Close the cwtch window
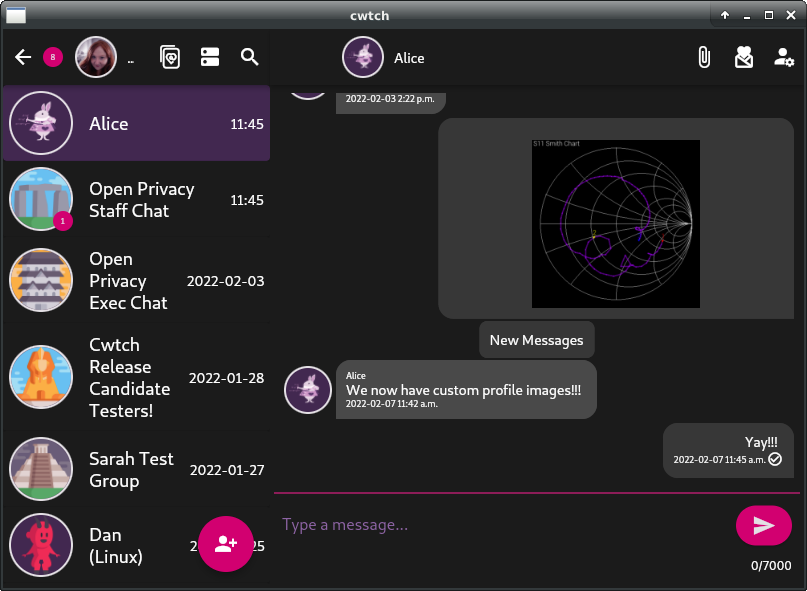This screenshot has width=807, height=591. pyautogui.click(x=791, y=15)
